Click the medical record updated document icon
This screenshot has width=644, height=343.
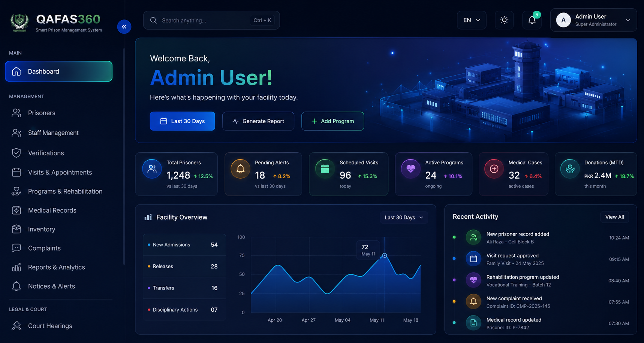pos(473,323)
